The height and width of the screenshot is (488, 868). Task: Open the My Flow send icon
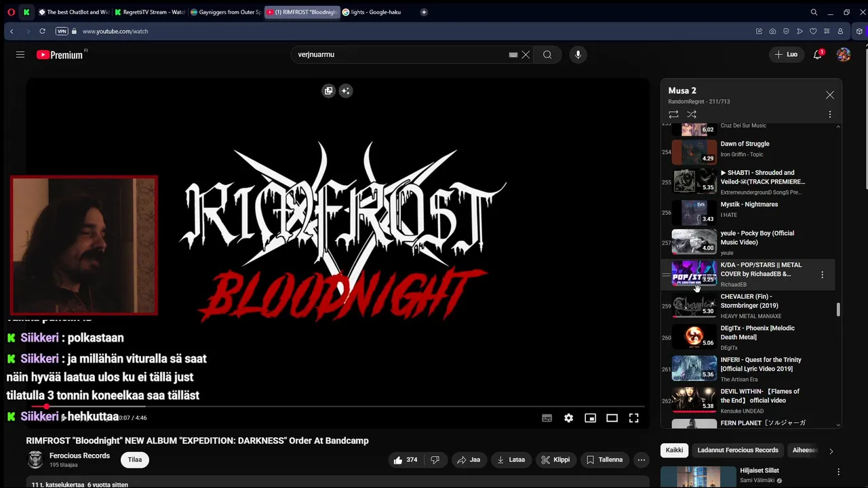point(800,31)
